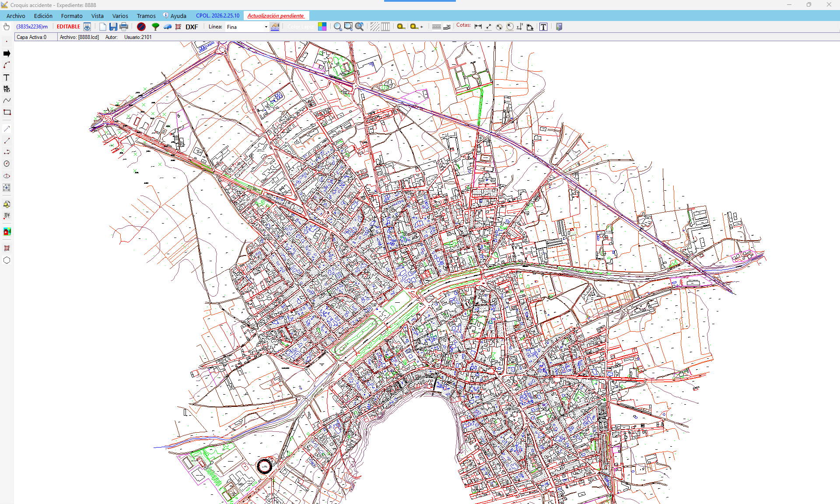
Task: Click the multicolor palette swatch
Action: click(x=322, y=27)
